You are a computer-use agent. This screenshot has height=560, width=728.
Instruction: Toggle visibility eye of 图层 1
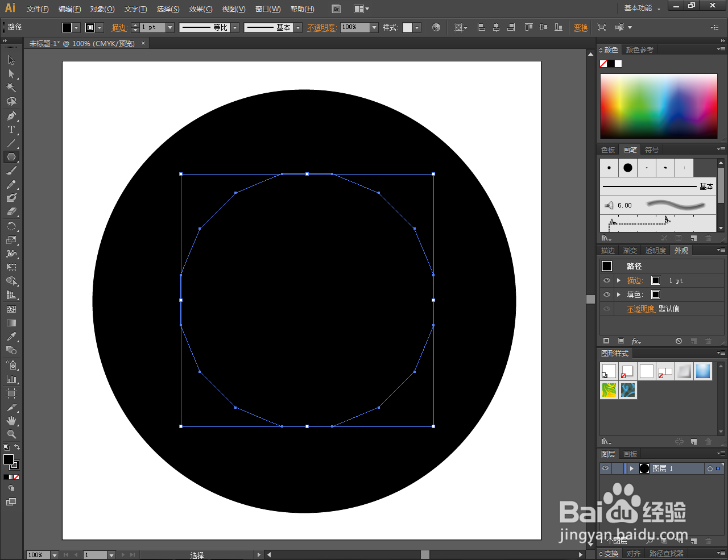[605, 468]
